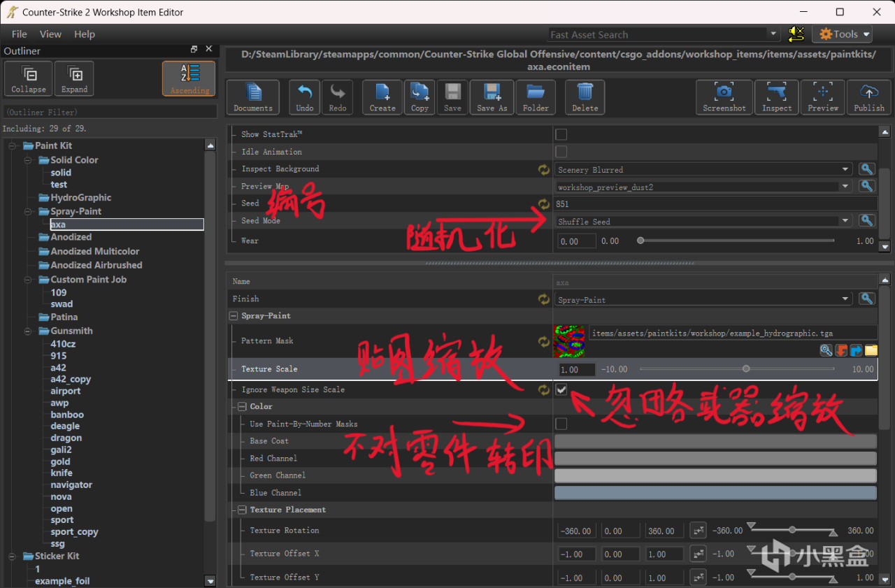Collapse the Paint Kit tree node

coord(13,145)
